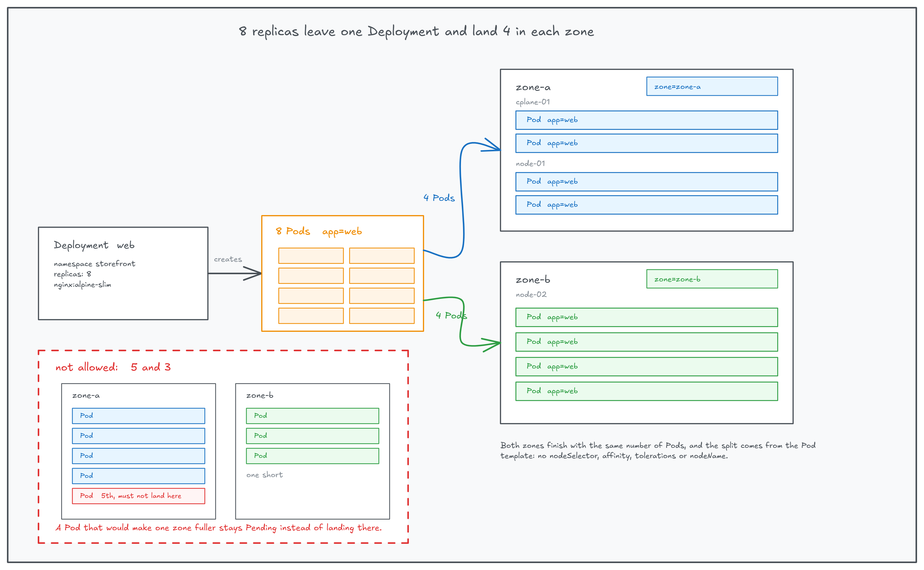Image resolution: width=924 pixels, height=570 pixels.
Task: Select the 'one short' note
Action: [265, 475]
